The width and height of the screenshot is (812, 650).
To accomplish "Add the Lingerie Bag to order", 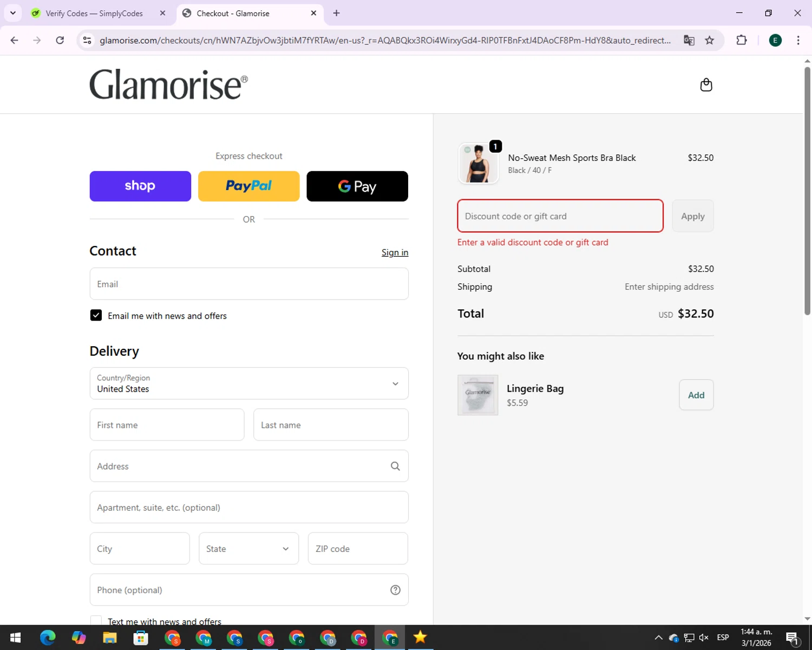I will click(x=696, y=395).
